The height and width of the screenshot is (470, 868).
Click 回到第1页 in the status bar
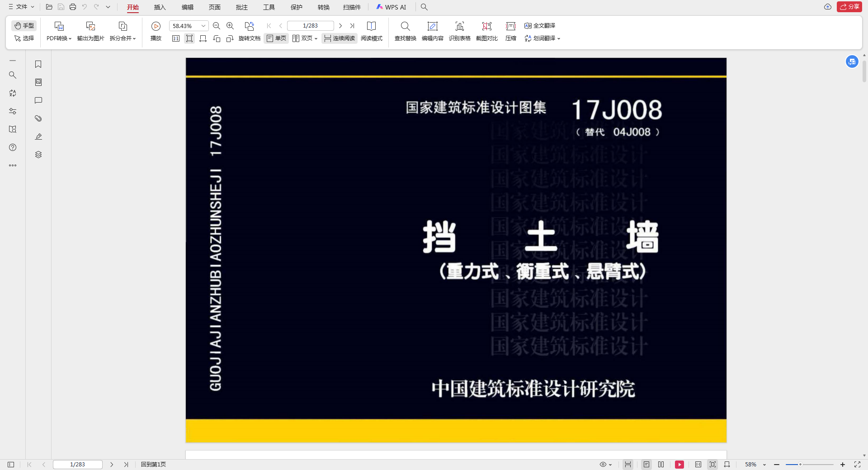153,464
